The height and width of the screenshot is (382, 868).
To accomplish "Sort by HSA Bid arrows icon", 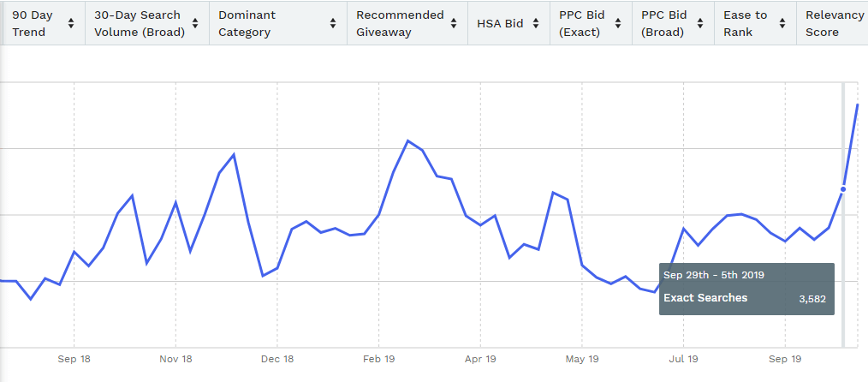I will coord(536,23).
